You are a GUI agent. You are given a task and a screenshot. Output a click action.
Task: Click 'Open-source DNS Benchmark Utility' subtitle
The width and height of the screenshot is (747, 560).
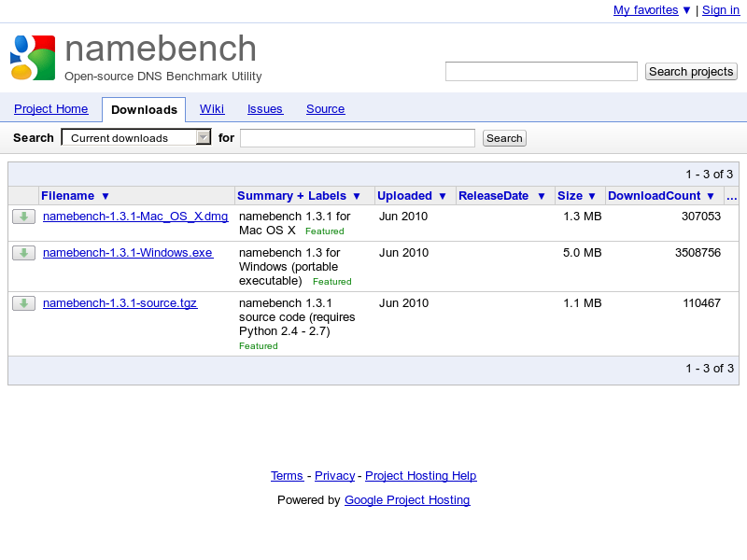162,77
